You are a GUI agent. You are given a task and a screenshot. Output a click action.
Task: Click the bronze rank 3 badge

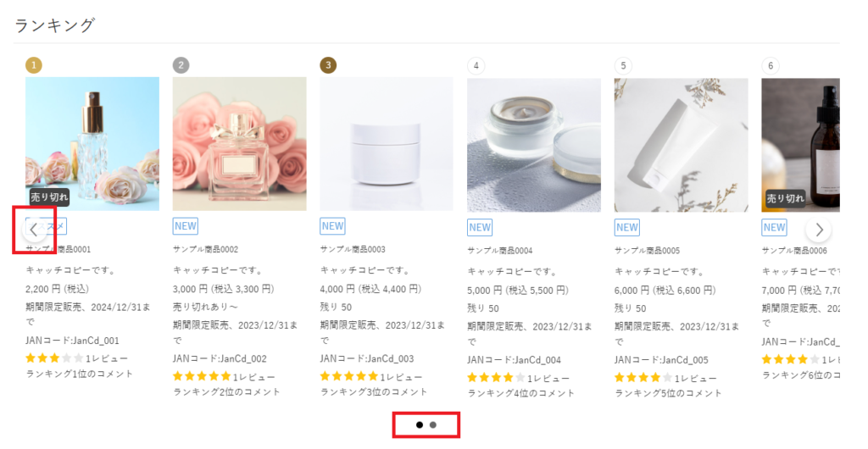[328, 65]
